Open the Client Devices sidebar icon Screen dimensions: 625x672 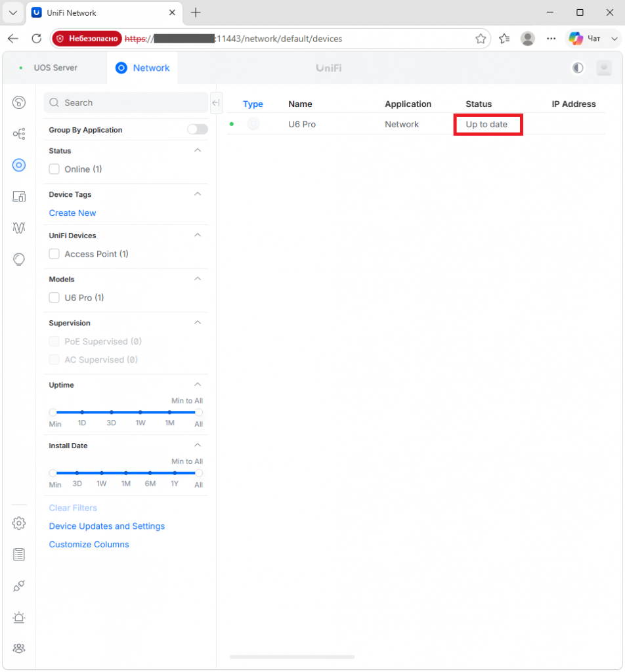click(x=19, y=196)
